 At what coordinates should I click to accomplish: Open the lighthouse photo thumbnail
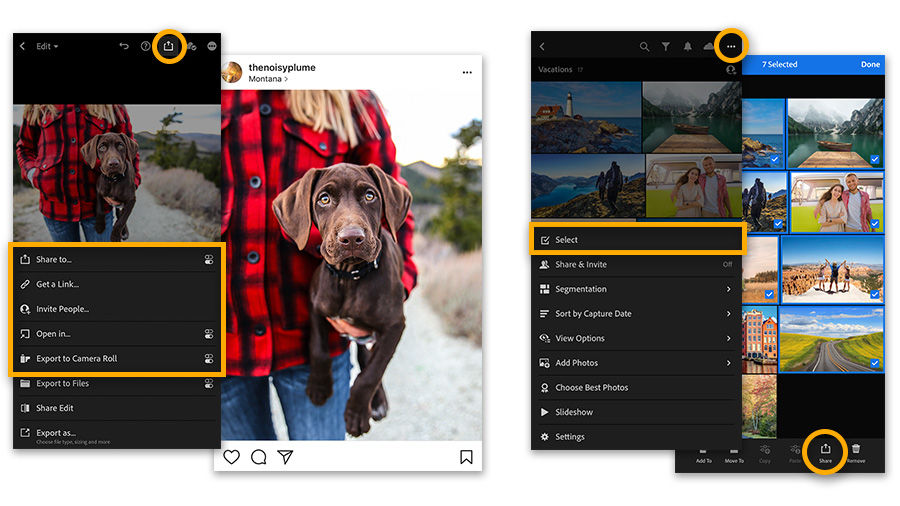pos(586,117)
